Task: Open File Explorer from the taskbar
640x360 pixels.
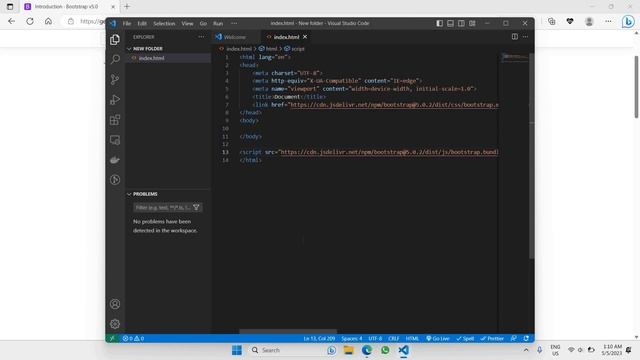Action: pyautogui.click(x=349, y=350)
